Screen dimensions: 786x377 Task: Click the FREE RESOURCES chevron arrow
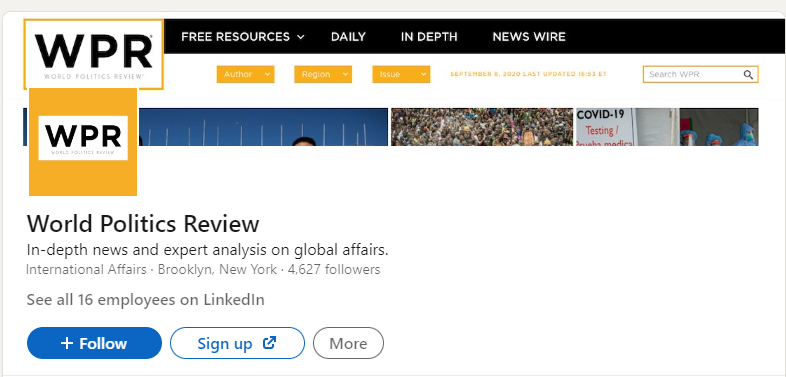tap(300, 37)
